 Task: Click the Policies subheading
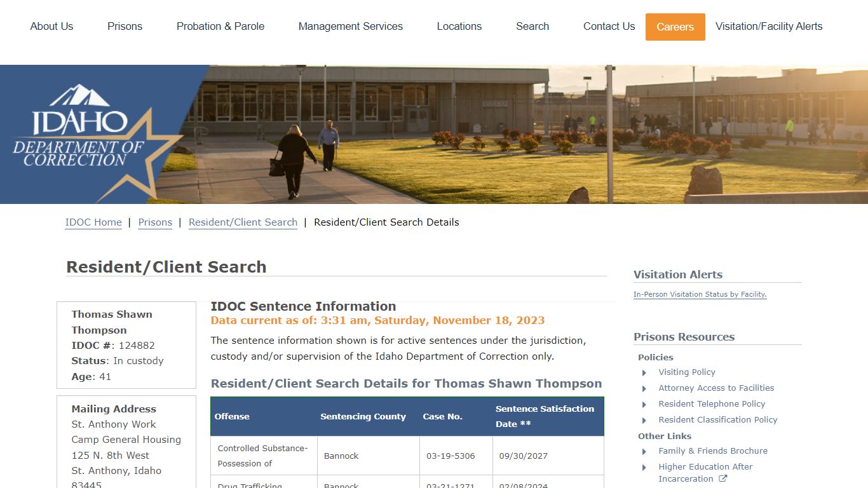tap(656, 357)
